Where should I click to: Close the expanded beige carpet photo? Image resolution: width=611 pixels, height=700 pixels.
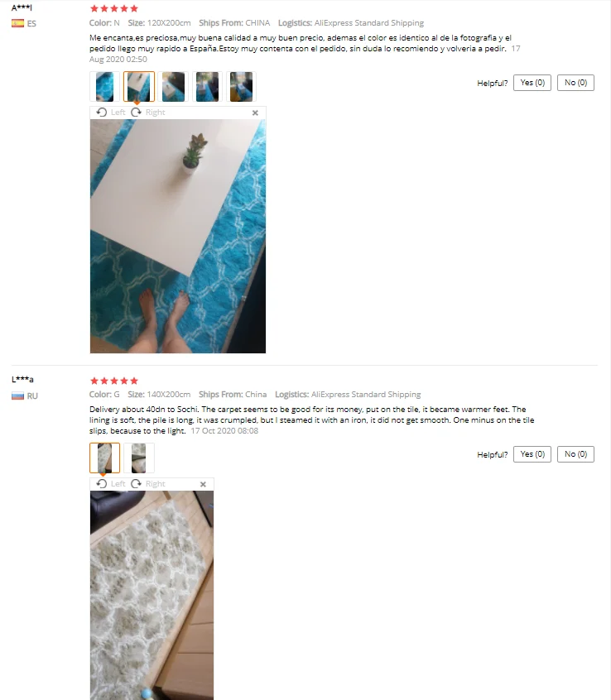pyautogui.click(x=203, y=484)
